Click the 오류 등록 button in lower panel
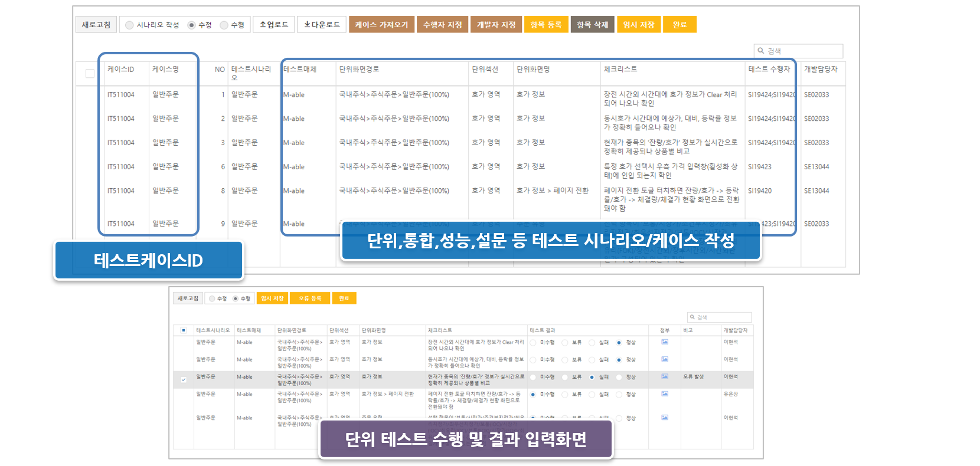Screen dimensions: 980x466 [310, 298]
